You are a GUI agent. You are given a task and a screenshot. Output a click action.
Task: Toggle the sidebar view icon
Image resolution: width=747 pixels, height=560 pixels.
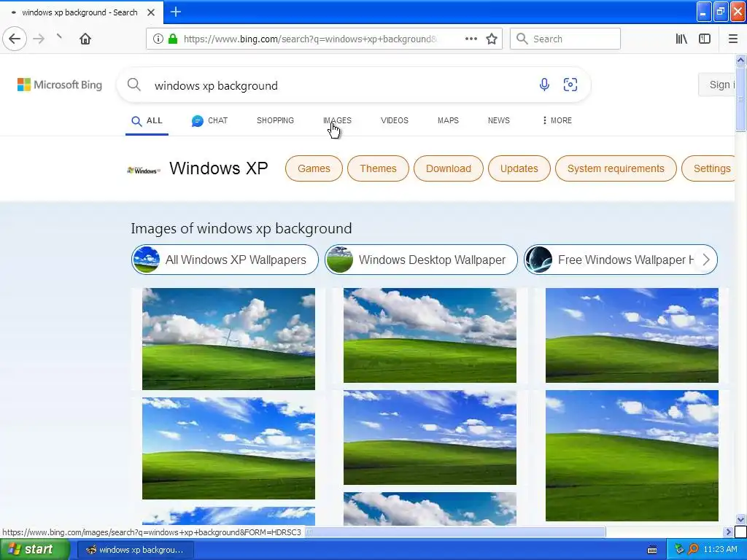click(x=705, y=39)
